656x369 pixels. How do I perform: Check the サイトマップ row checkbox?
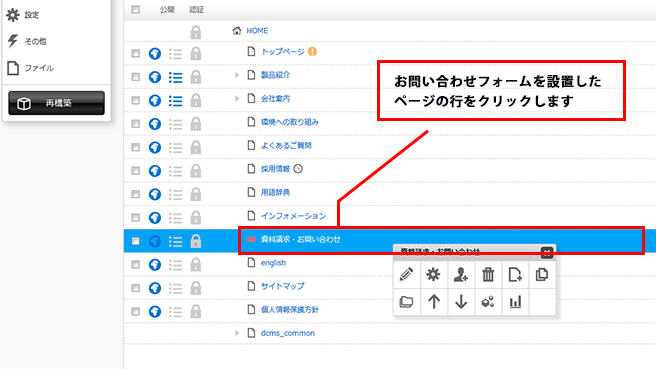(136, 288)
